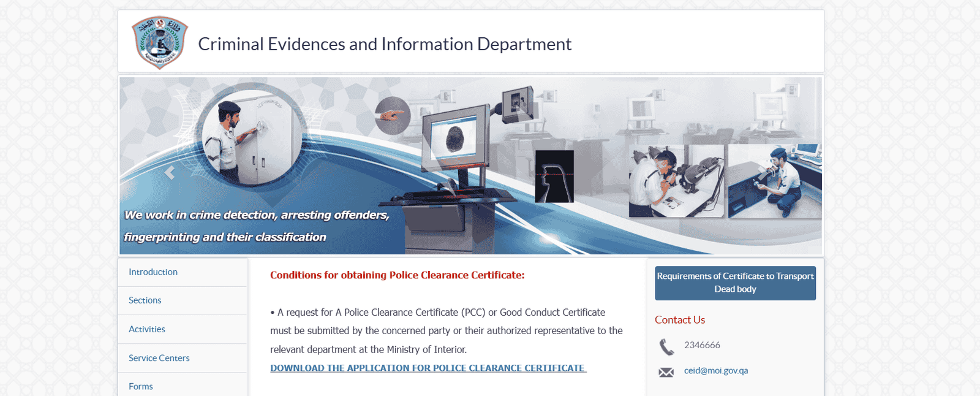
Task: Click the Criminal Evidences and Information Department title
Action: [385, 44]
